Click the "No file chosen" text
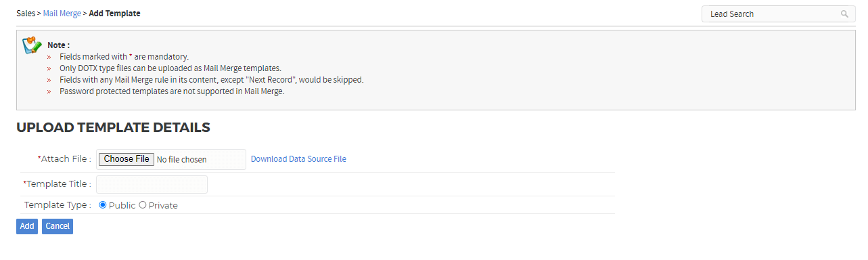The height and width of the screenshot is (260, 868). [x=181, y=160]
